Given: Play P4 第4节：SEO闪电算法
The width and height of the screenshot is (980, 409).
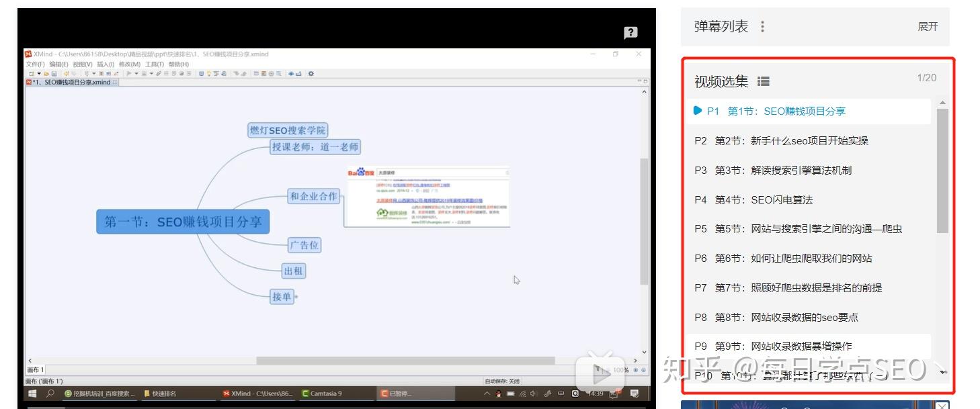Looking at the screenshot, I should (x=809, y=199).
